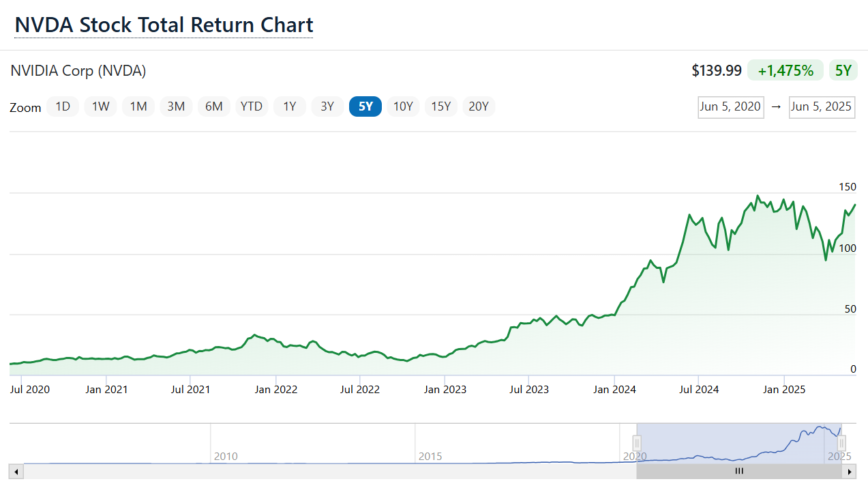Viewport: 868px width, 488px height.
Task: Set chart range to 15Y
Action: [440, 106]
